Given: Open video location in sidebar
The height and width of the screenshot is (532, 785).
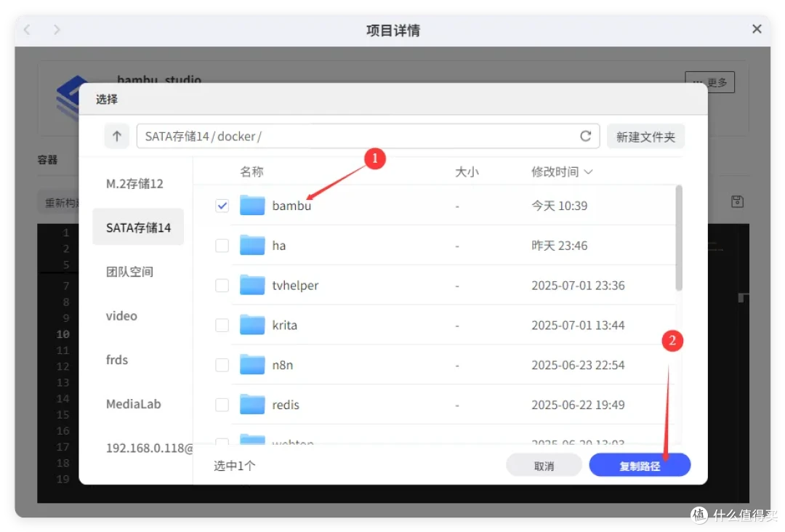Looking at the screenshot, I should pyautogui.click(x=121, y=316).
